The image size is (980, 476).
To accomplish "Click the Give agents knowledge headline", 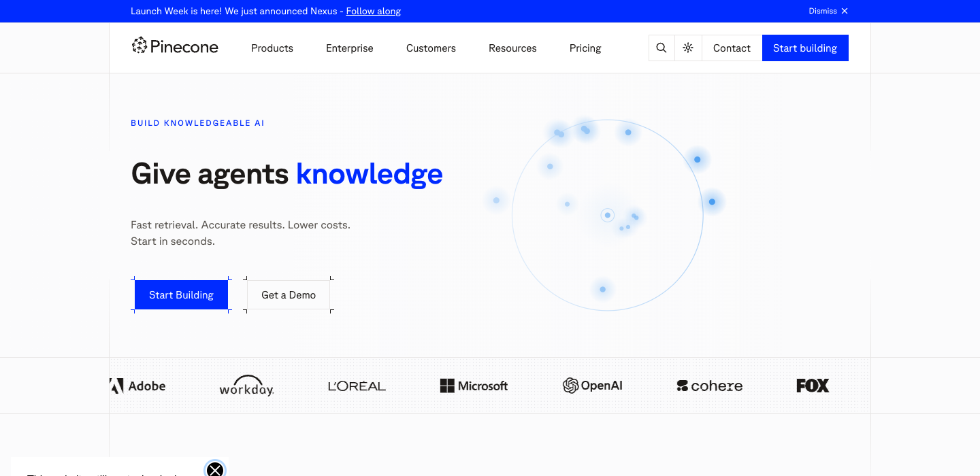I will [287, 174].
